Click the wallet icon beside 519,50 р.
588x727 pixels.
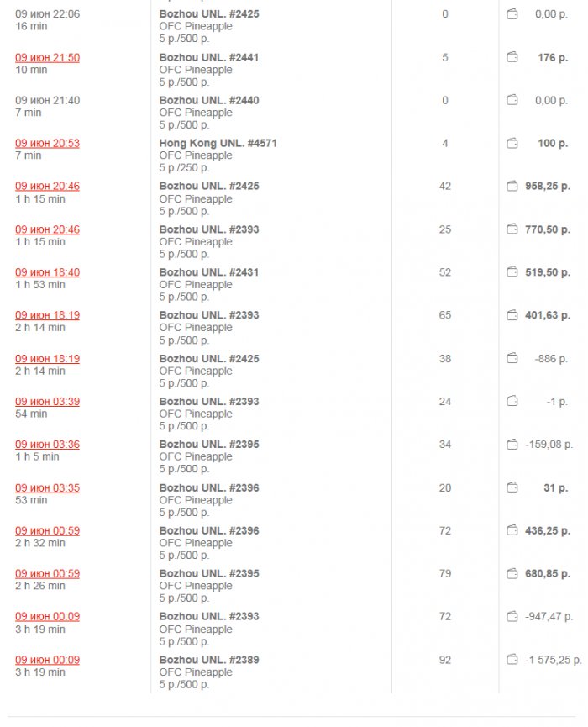pyautogui.click(x=512, y=272)
